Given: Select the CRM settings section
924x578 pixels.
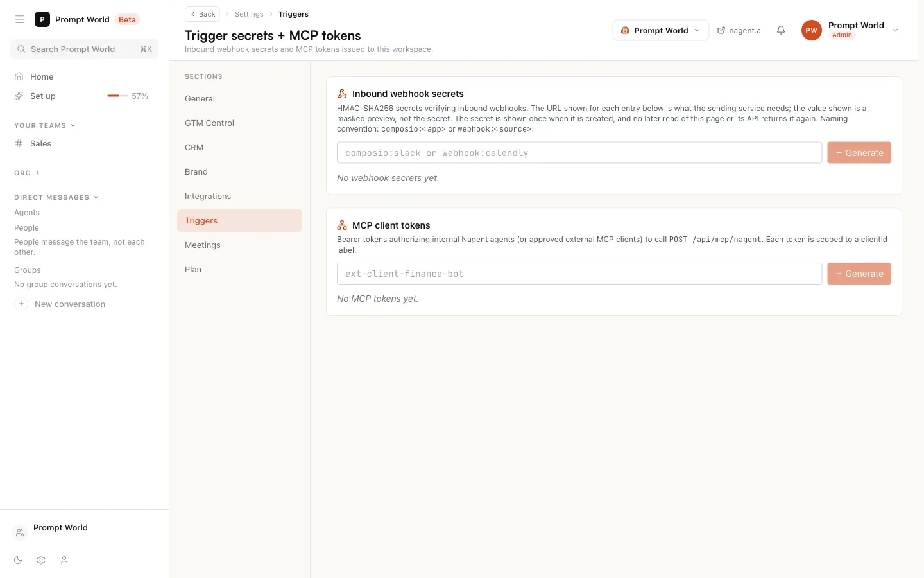Looking at the screenshot, I should [x=239, y=147].
